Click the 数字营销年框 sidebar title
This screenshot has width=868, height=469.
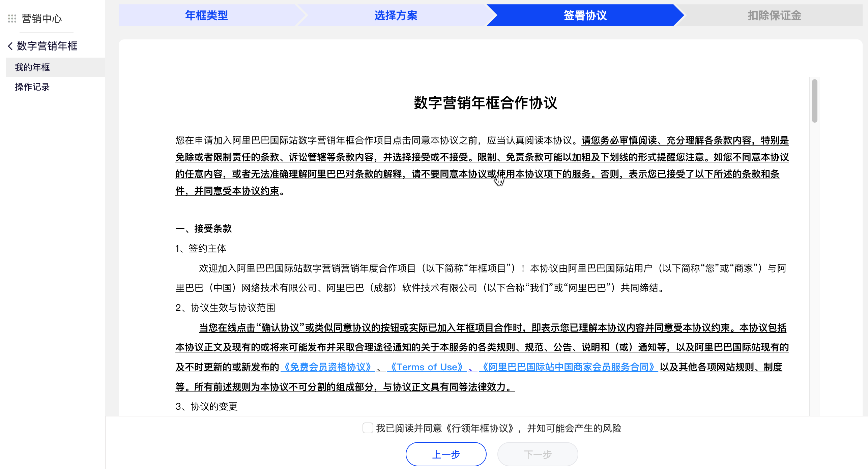[47, 46]
